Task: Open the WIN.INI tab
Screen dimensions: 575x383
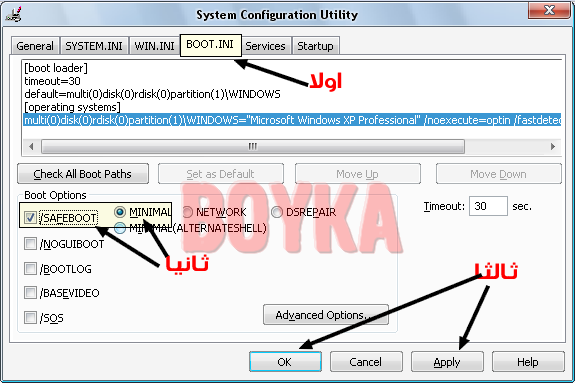Action: coord(154,46)
